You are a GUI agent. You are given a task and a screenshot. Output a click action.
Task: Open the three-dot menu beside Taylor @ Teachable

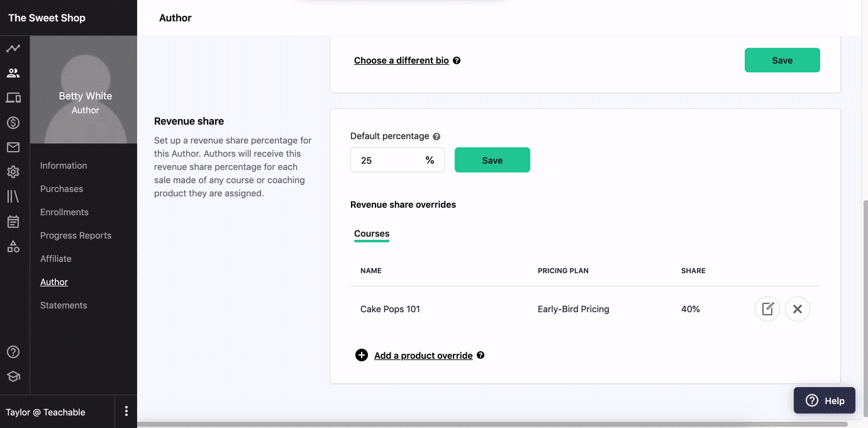point(126,411)
